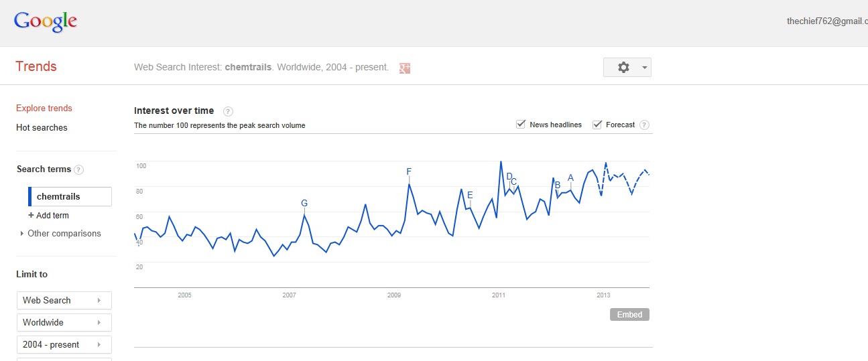Click news headline marker F on chart

tap(409, 172)
